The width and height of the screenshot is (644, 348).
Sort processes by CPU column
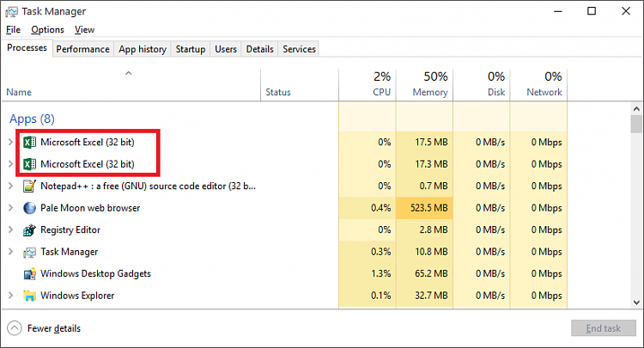click(368, 85)
